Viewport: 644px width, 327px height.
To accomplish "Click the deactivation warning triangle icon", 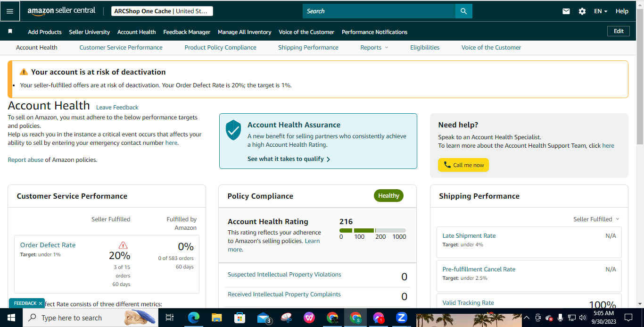I will point(24,72).
